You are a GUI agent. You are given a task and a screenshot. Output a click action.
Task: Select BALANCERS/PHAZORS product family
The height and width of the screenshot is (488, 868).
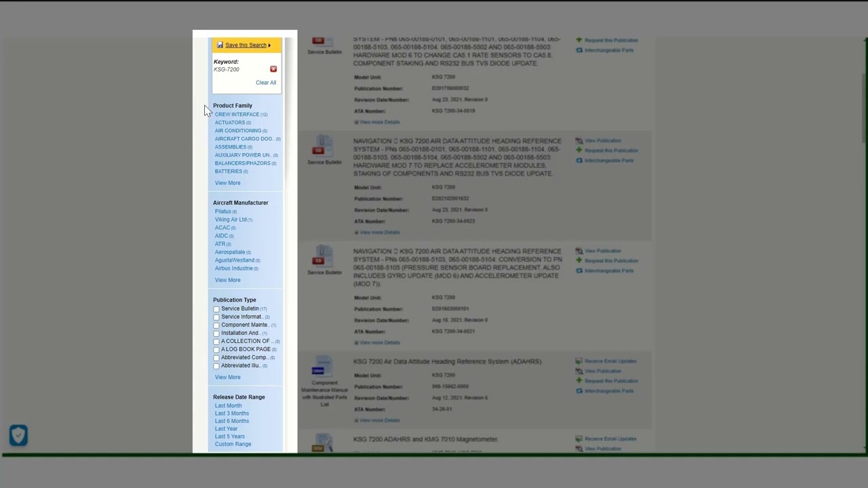[243, 163]
